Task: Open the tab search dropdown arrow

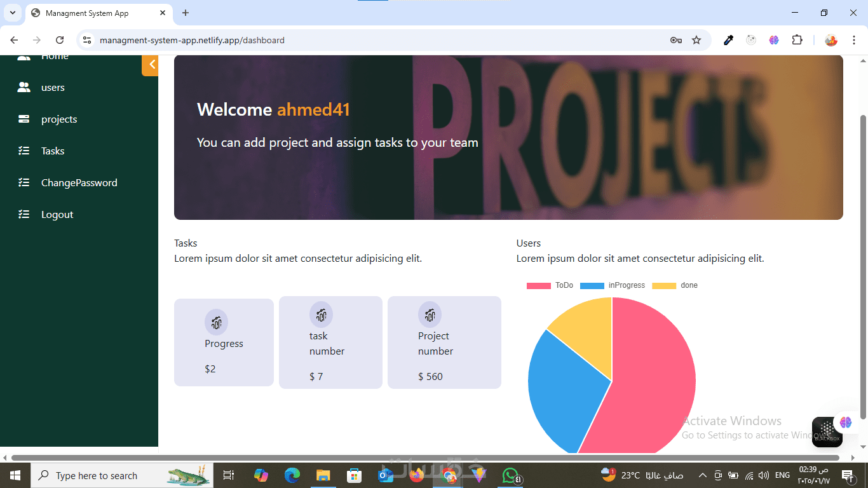Action: 13,13
